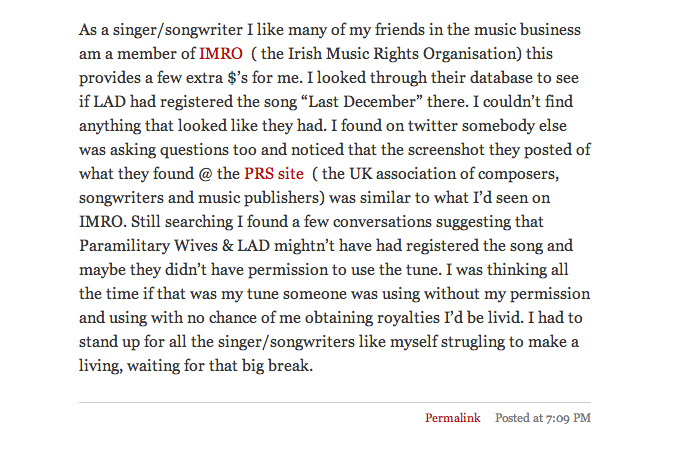
Task: Open the PRS site link
Action: click(273, 171)
